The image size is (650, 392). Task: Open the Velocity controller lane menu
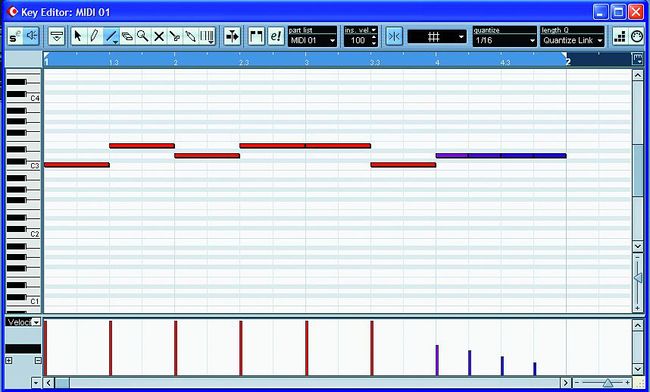click(24, 322)
